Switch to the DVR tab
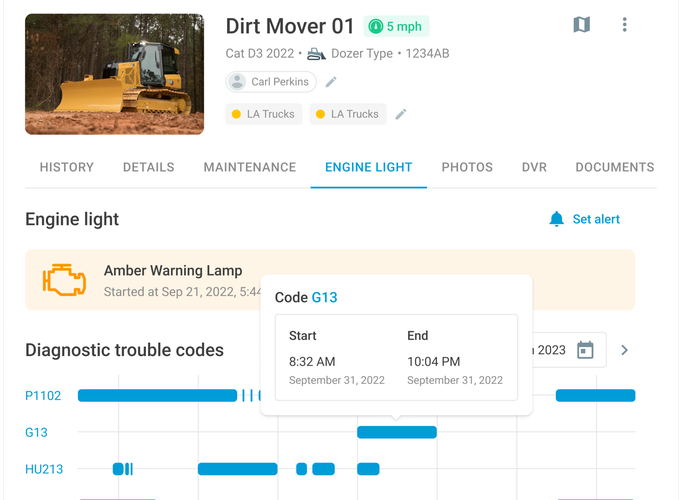Screen dimensions: 682x500 pyautogui.click(x=534, y=167)
